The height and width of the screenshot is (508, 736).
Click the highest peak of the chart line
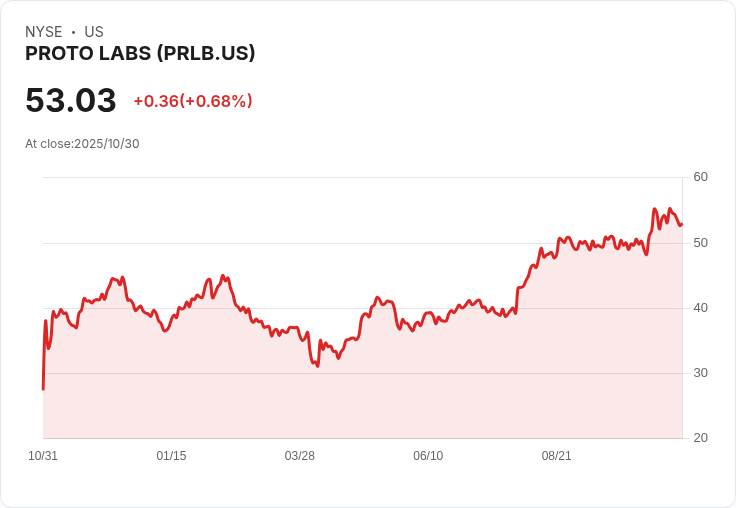(x=654, y=208)
